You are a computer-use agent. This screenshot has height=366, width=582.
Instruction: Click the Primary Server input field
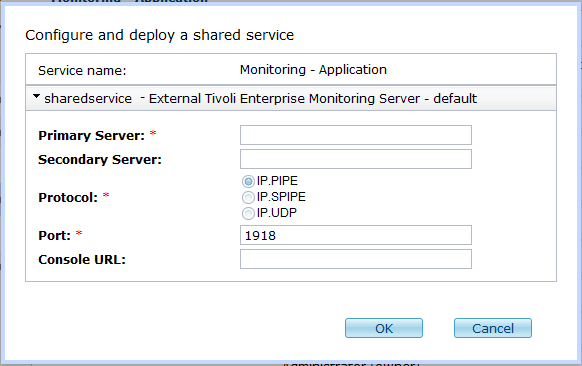[x=356, y=135]
